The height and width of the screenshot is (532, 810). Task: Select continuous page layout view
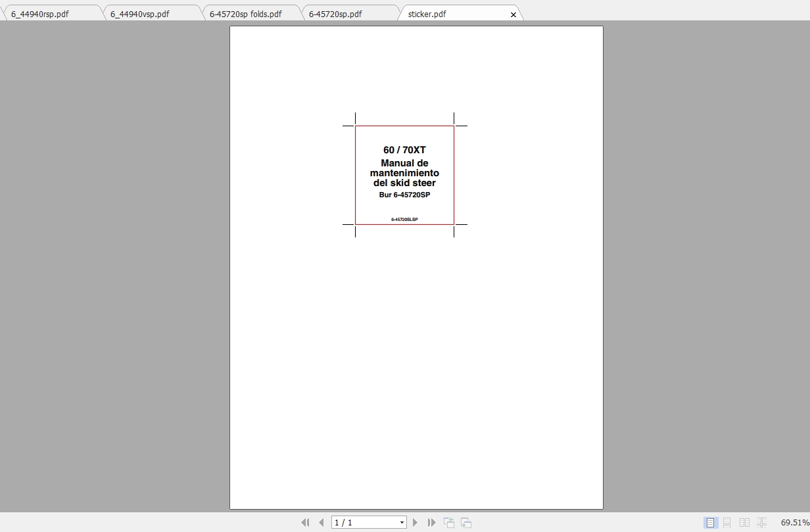[727, 522]
